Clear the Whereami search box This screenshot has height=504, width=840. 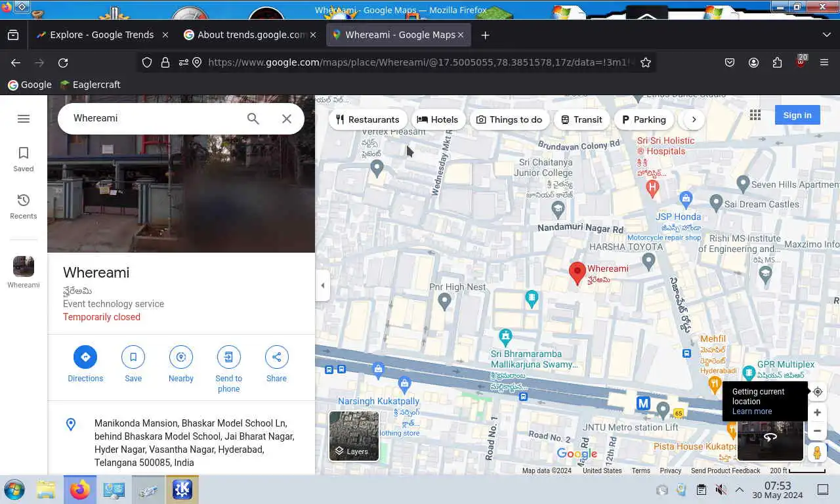pyautogui.click(x=287, y=118)
